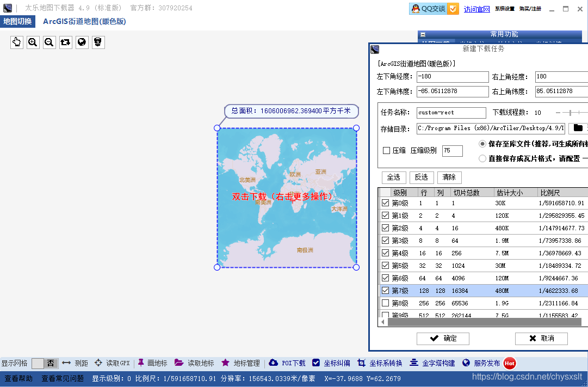Uncheck the 第2级 level checkbox
Screen dimensions: 588x387
(385, 228)
